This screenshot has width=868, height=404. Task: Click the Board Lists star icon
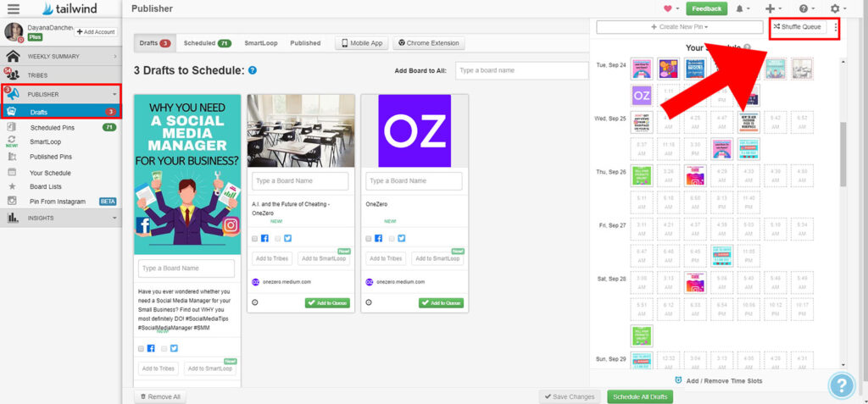coord(12,186)
